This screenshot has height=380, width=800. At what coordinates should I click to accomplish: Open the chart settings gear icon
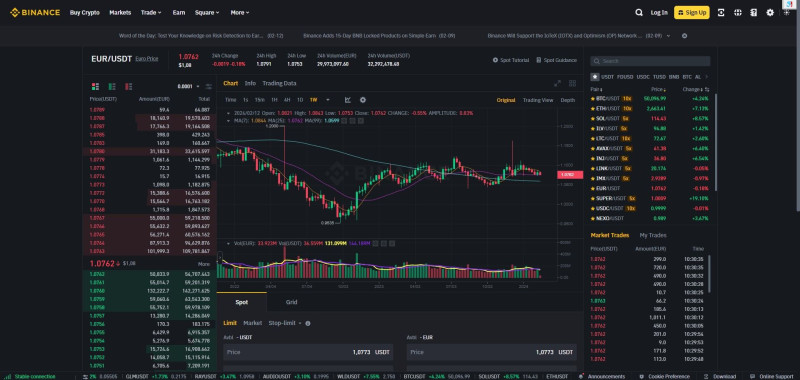363,100
